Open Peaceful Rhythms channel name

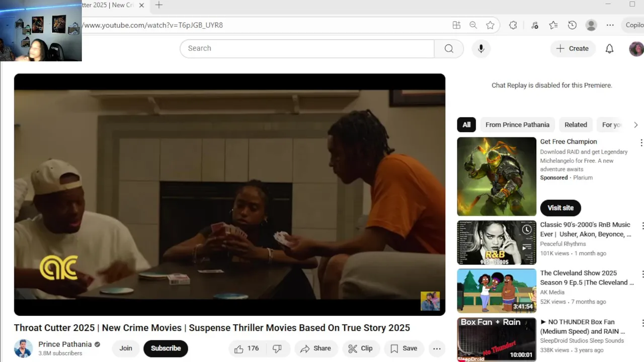563,244
